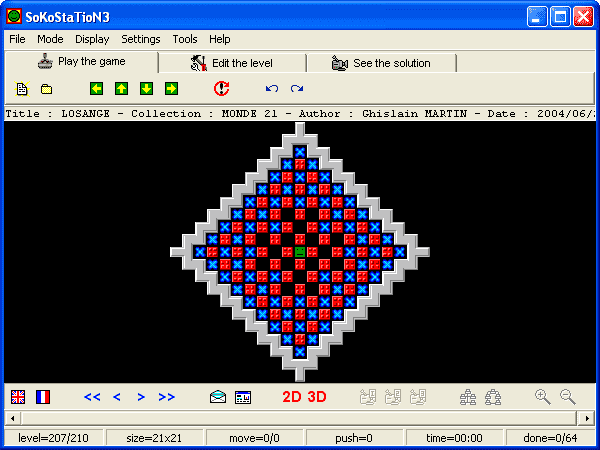Switch language to French flag
This screenshot has height=450, width=600.
pos(43,397)
